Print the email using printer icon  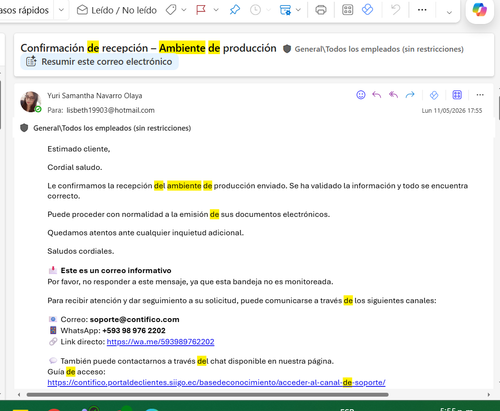(x=321, y=10)
